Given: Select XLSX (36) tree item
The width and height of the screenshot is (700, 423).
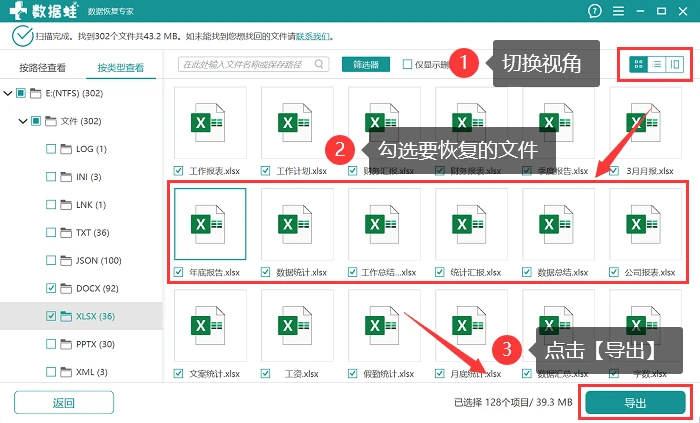Looking at the screenshot, I should pyautogui.click(x=81, y=316).
